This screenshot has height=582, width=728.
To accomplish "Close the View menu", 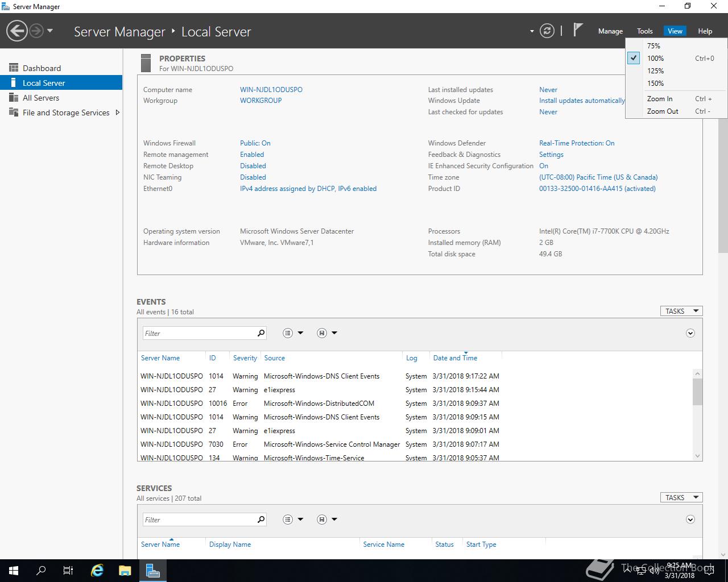I will tap(675, 31).
